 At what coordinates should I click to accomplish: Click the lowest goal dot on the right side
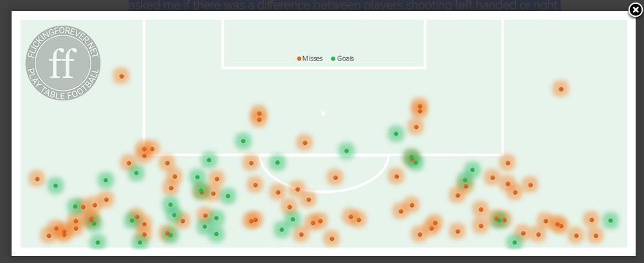click(x=514, y=242)
